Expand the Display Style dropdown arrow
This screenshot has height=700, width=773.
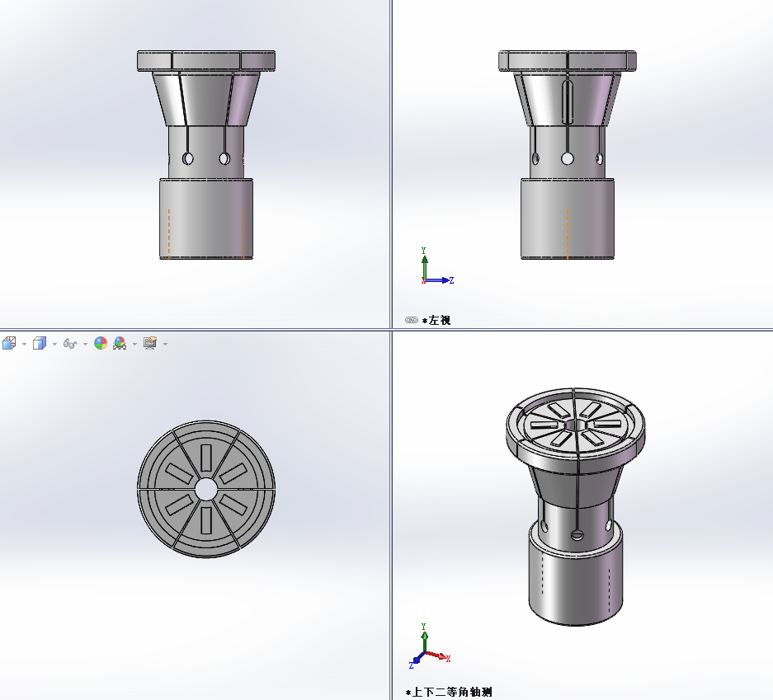[54, 344]
